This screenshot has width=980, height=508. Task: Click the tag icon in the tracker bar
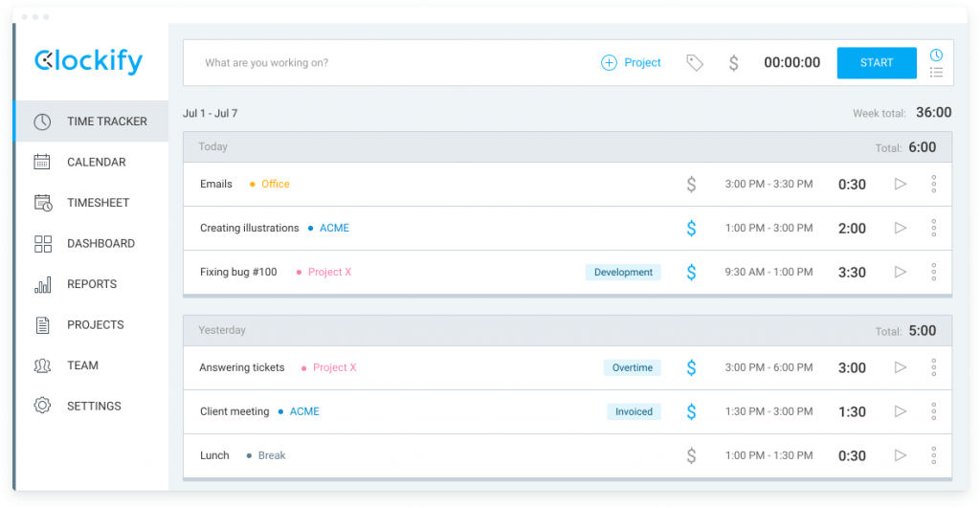tap(695, 62)
